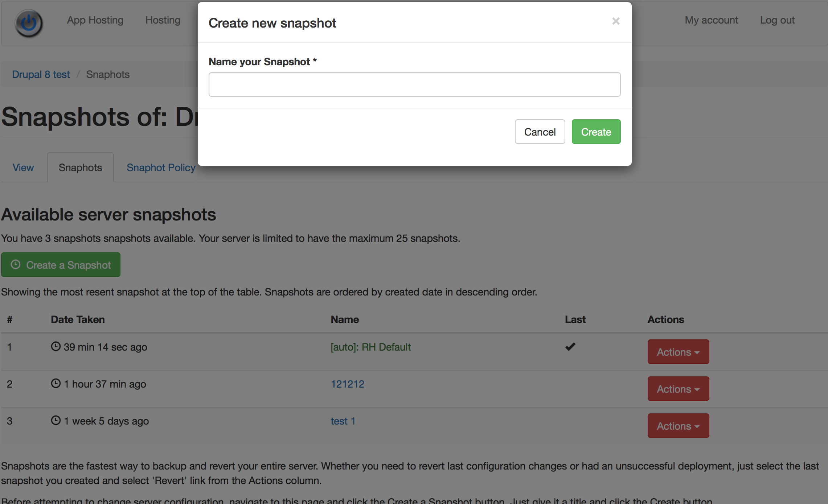
Task: Expand Actions menu for test 1 snapshot
Action: 678,426
